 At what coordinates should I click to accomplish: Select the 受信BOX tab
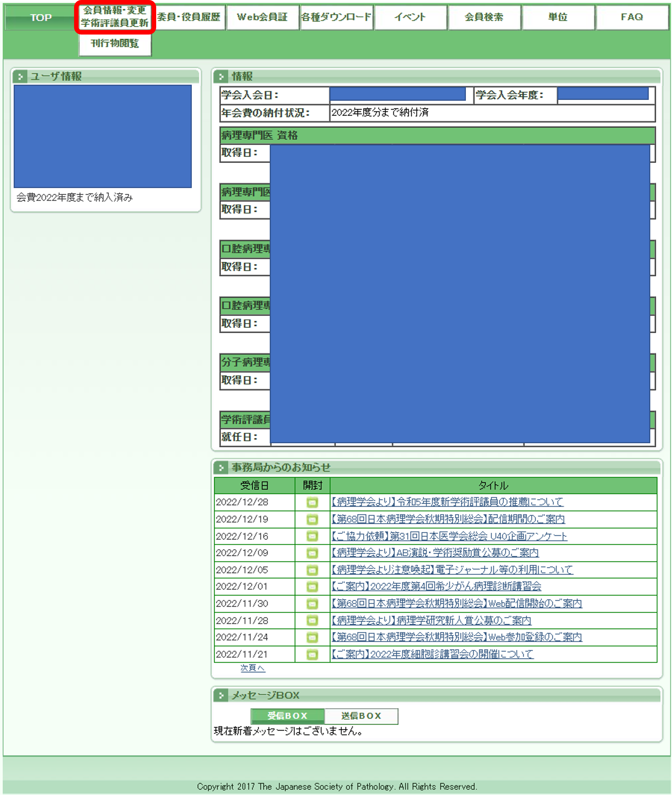pyautogui.click(x=288, y=716)
